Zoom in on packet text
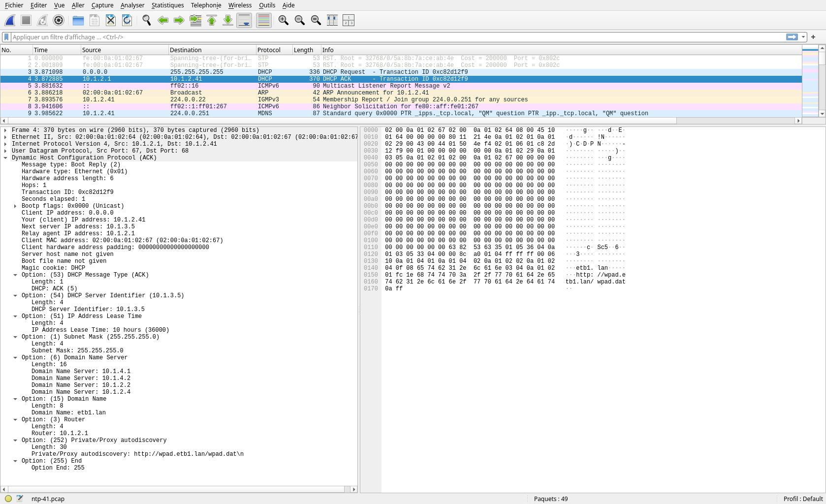This screenshot has height=504, width=826. [x=283, y=20]
